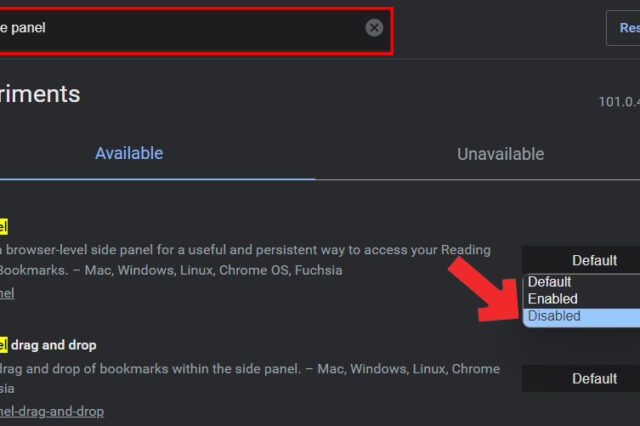Switch to the Unavailable tab
The width and height of the screenshot is (640, 426).
click(x=500, y=154)
